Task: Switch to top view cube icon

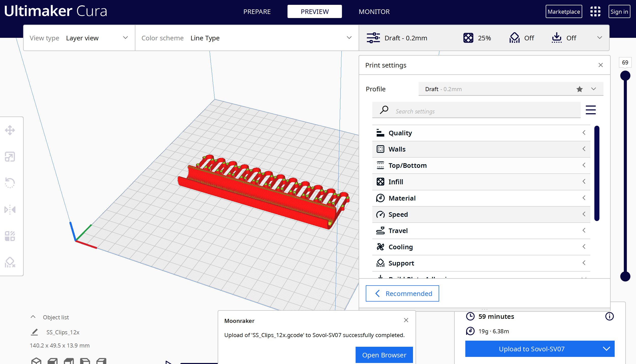Action: (69, 361)
